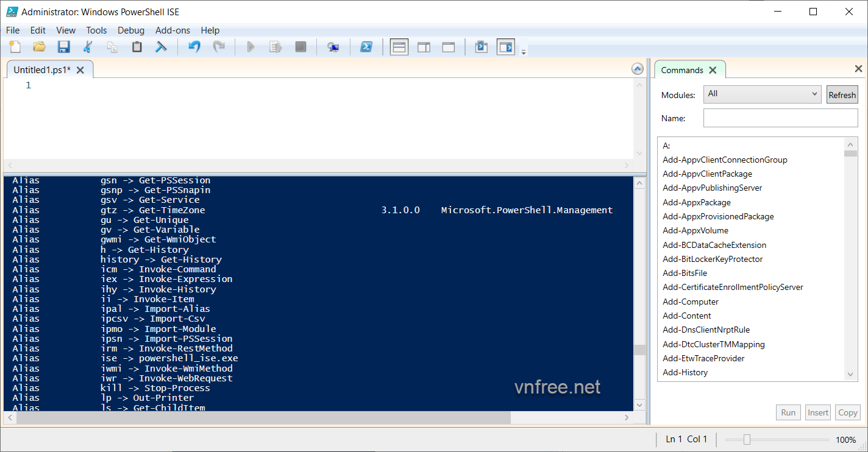
Task: Undo the last edit with the toolbar arrow
Action: pyautogui.click(x=194, y=47)
